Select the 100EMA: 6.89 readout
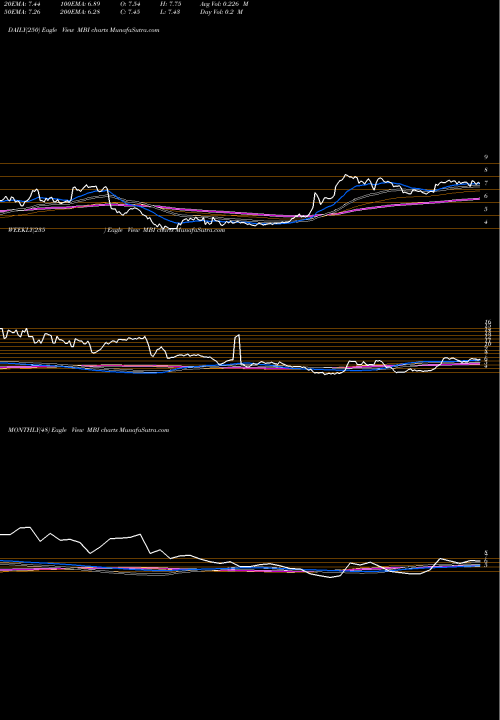The height and width of the screenshot is (720, 500). click(x=80, y=4)
